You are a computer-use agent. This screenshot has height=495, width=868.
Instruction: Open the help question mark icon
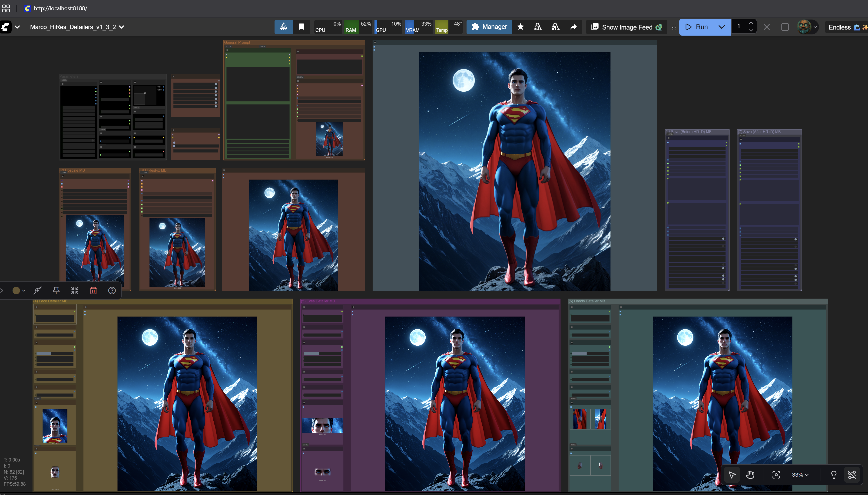112,290
